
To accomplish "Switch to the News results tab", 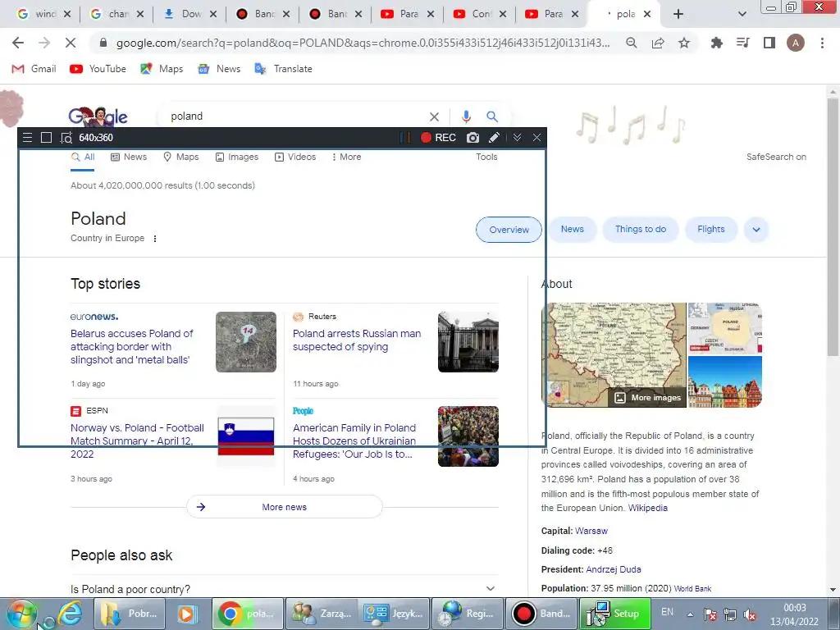I will coord(129,157).
